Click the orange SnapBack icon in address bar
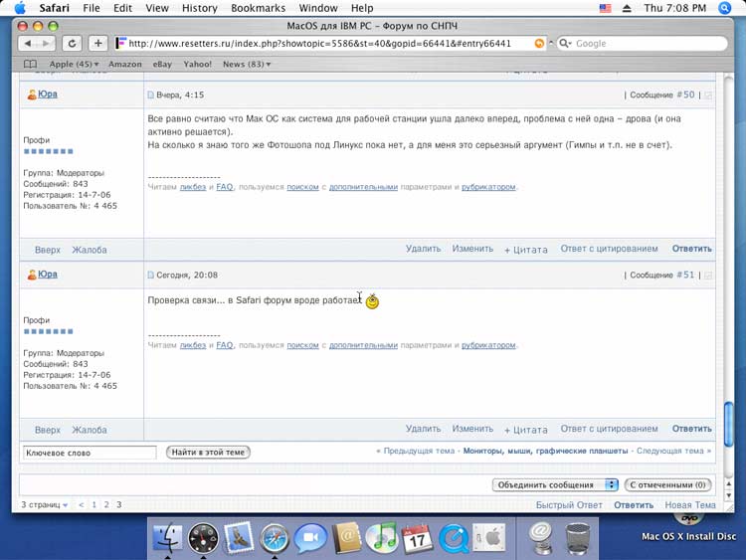746x560 pixels. (539, 44)
